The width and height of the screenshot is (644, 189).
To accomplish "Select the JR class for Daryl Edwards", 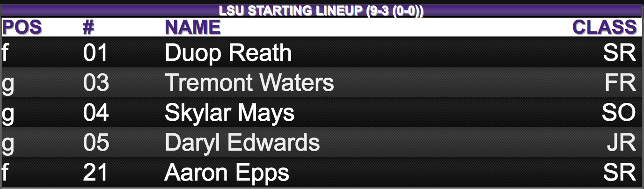I will click(x=622, y=143).
